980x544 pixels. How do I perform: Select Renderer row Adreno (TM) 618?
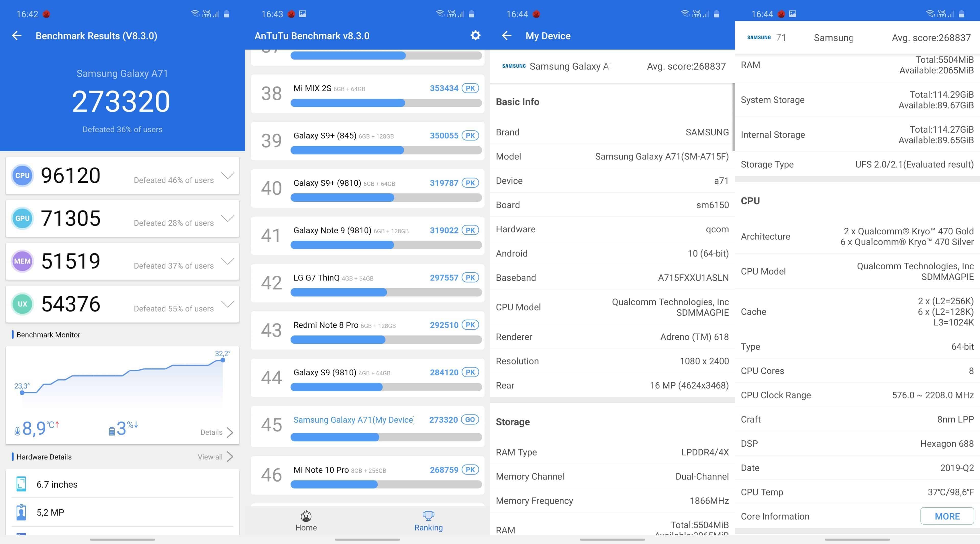click(x=612, y=337)
